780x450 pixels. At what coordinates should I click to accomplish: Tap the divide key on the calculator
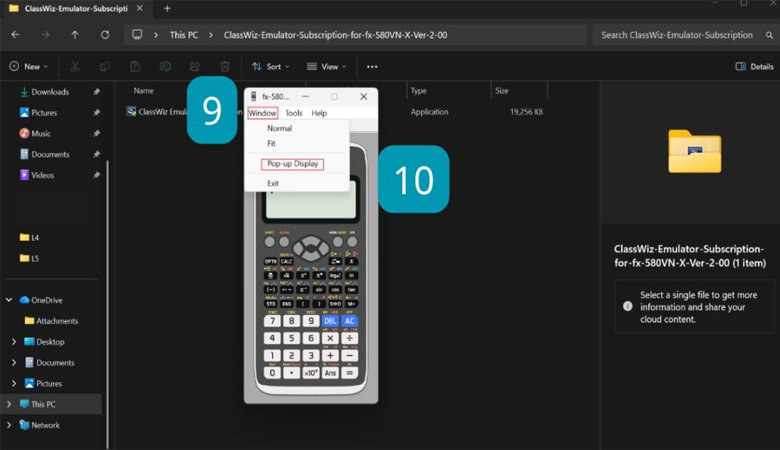tap(350, 338)
